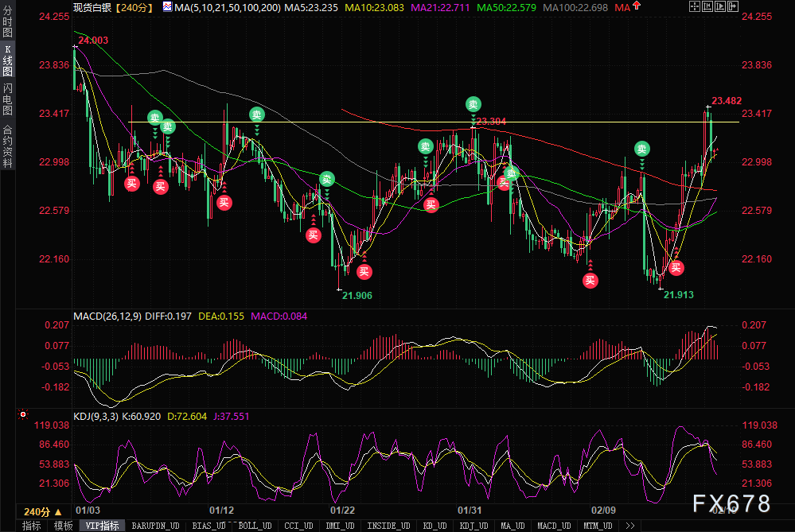This screenshot has height=532, width=795.
Task: Click the buy marker near the 21.906 low
Action: tap(364, 271)
